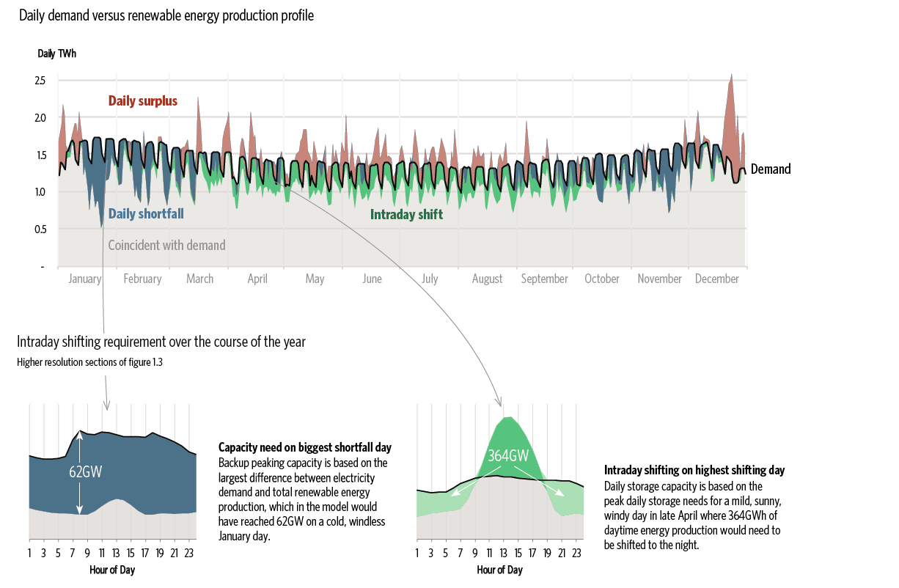Click the 'Daily surplus' red legend label
The image size is (899, 588).
coord(143,101)
